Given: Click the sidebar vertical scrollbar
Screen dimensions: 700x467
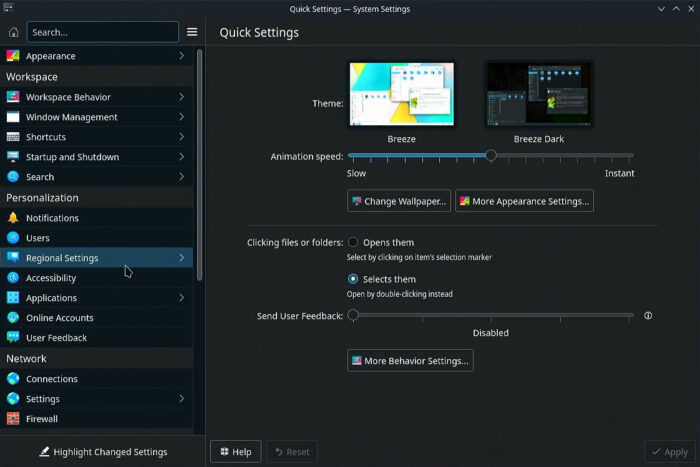Looking at the screenshot, I should [199, 165].
